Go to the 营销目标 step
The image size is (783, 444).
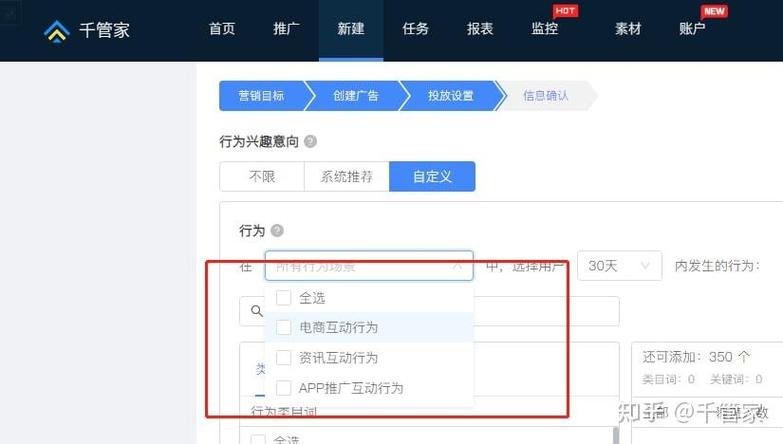click(x=261, y=95)
